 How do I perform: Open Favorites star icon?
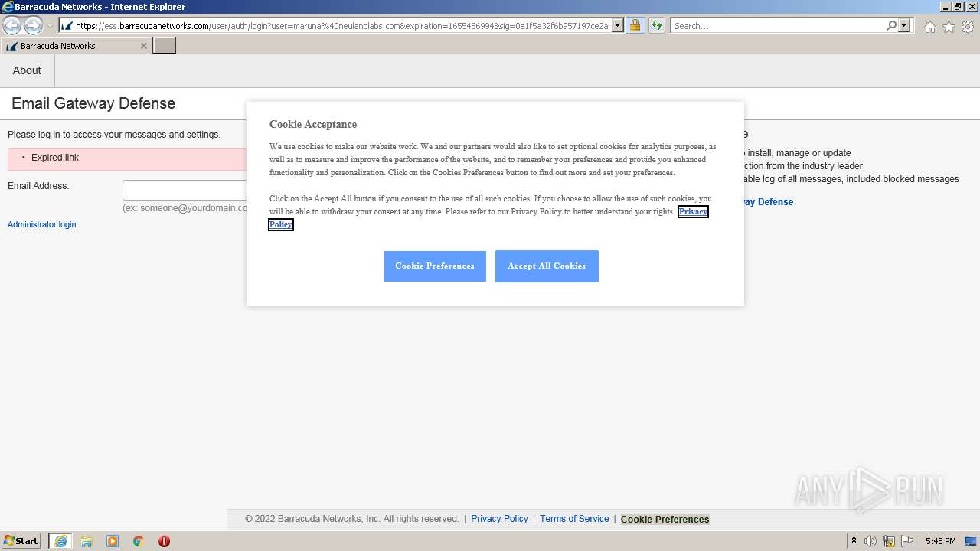pyautogui.click(x=949, y=27)
